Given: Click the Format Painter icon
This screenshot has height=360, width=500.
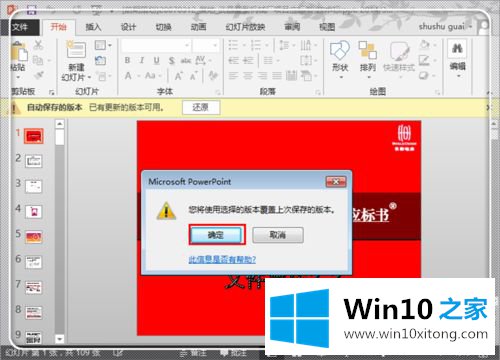Looking at the screenshot, I should [38, 75].
